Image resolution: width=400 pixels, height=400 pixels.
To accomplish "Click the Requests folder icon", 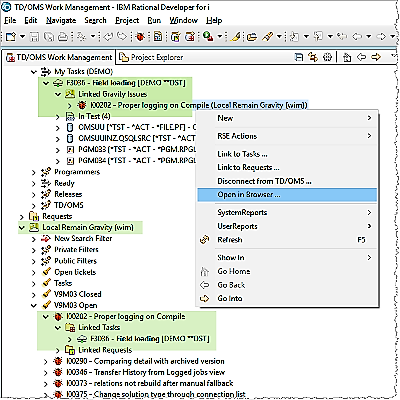I will [x=34, y=217].
